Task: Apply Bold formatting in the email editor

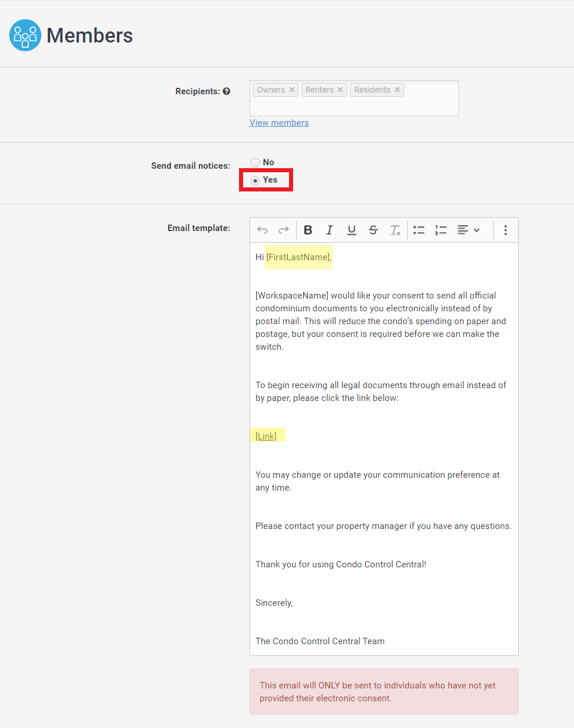Action: coord(308,229)
